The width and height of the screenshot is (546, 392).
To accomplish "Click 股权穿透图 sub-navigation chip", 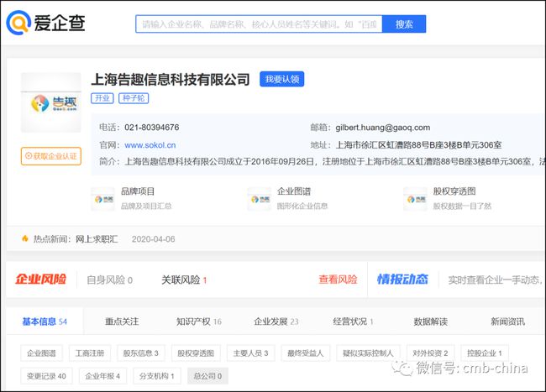I will coord(196,353).
